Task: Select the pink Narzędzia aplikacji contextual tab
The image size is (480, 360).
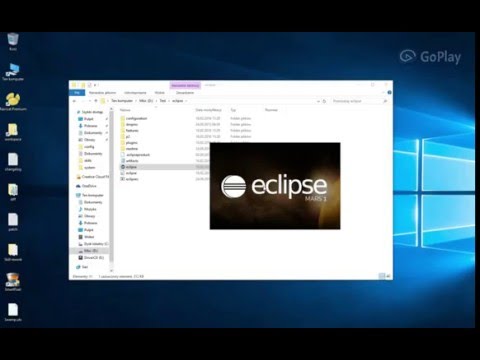Action: (185, 85)
